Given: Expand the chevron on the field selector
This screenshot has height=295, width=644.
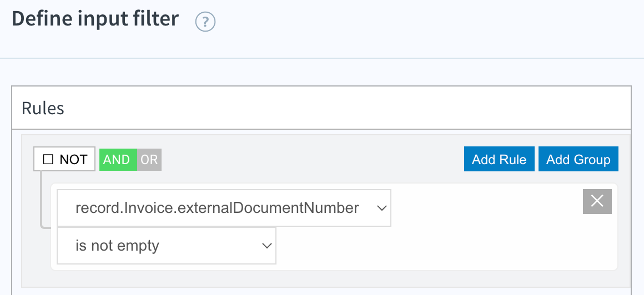Looking at the screenshot, I should (381, 208).
